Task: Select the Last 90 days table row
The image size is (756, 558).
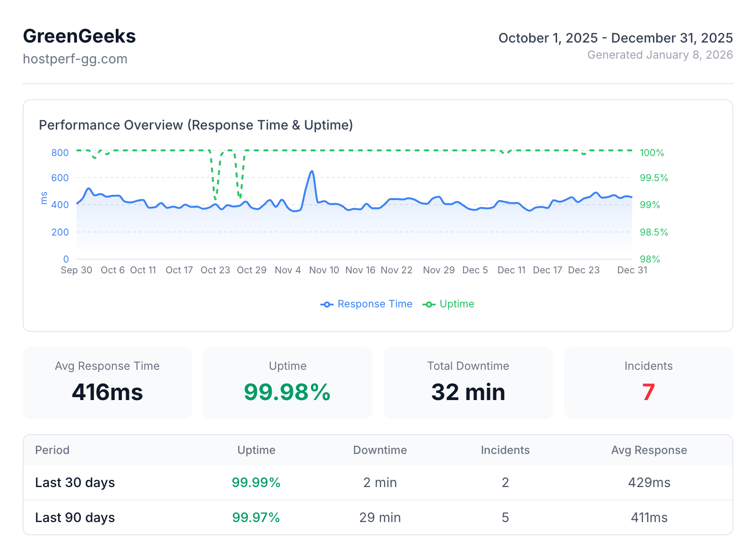Action: 378,517
